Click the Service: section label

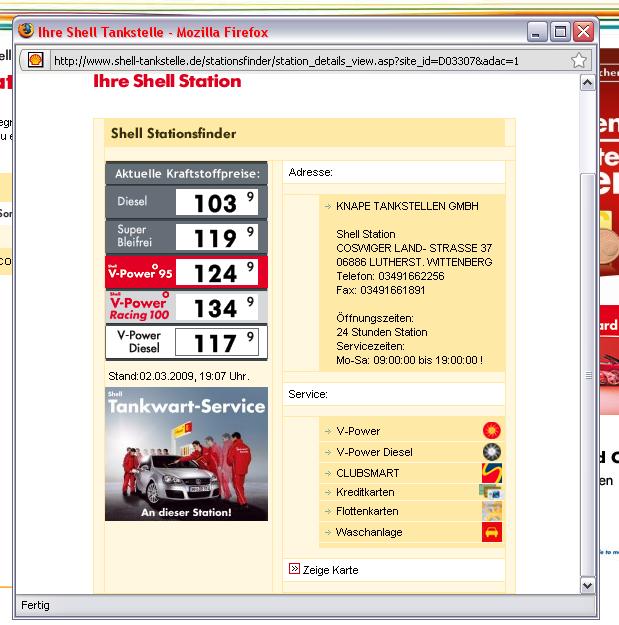point(308,394)
